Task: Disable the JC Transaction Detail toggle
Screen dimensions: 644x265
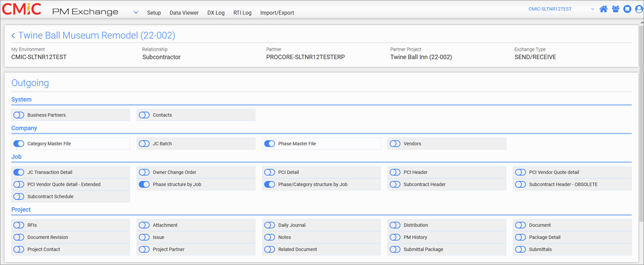Action: 19,172
